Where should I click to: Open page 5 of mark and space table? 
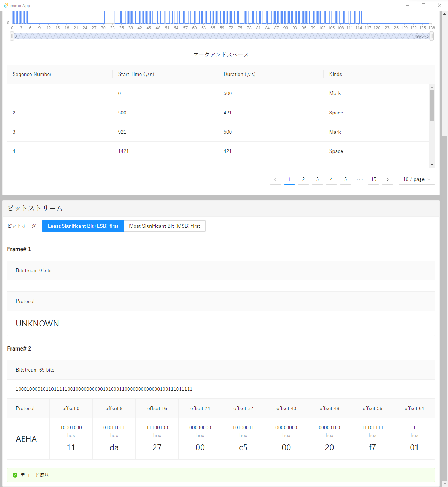click(x=345, y=179)
